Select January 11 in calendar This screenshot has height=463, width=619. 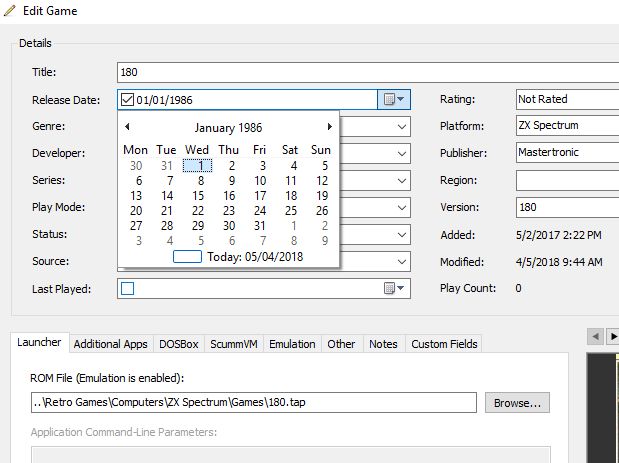[291, 181]
